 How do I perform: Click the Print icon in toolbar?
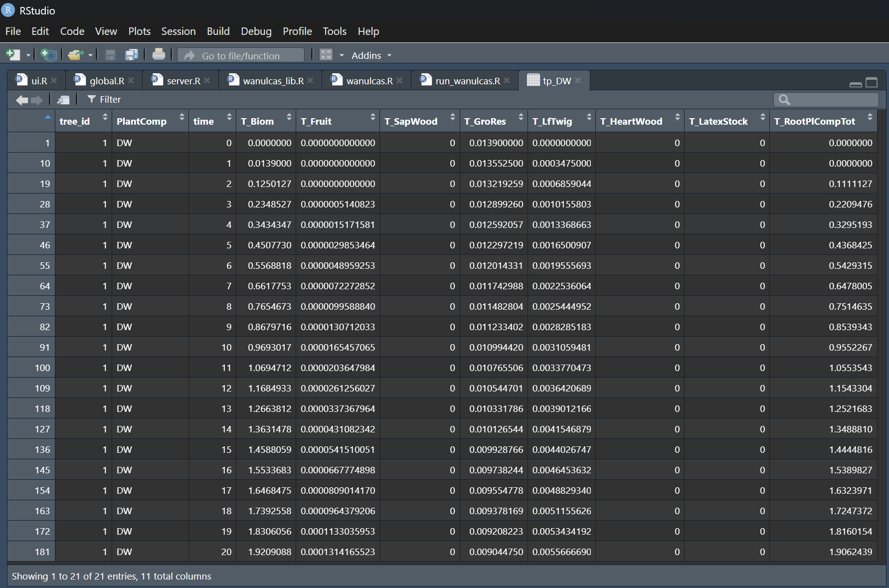pos(159,54)
